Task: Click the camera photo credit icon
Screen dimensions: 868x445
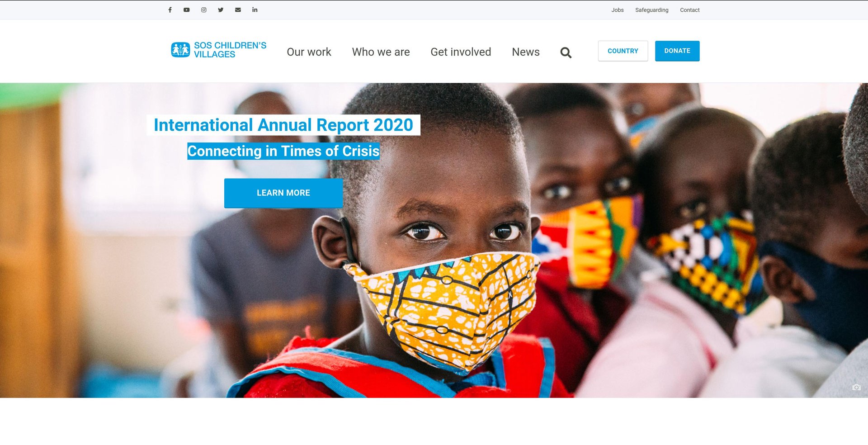Action: coord(856,388)
